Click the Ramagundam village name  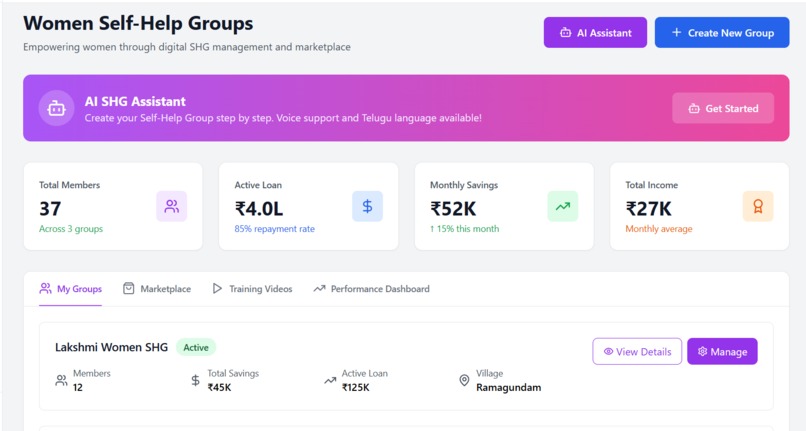coord(508,387)
